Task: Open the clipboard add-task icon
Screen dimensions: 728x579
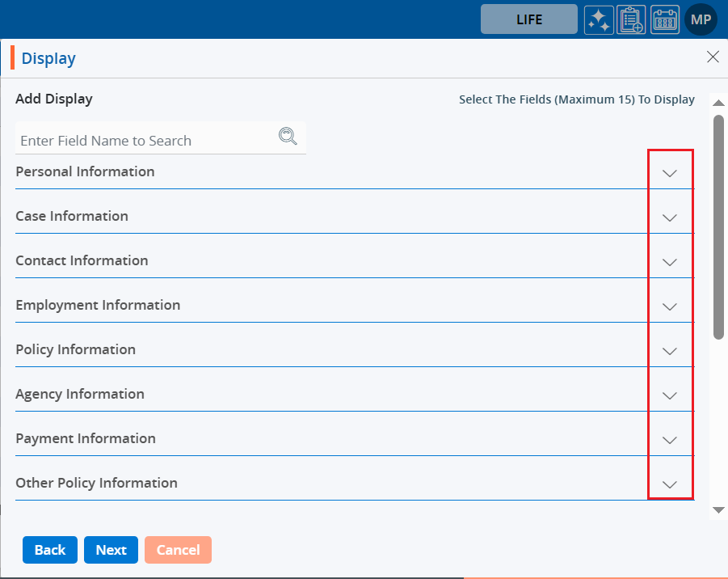Action: tap(631, 19)
